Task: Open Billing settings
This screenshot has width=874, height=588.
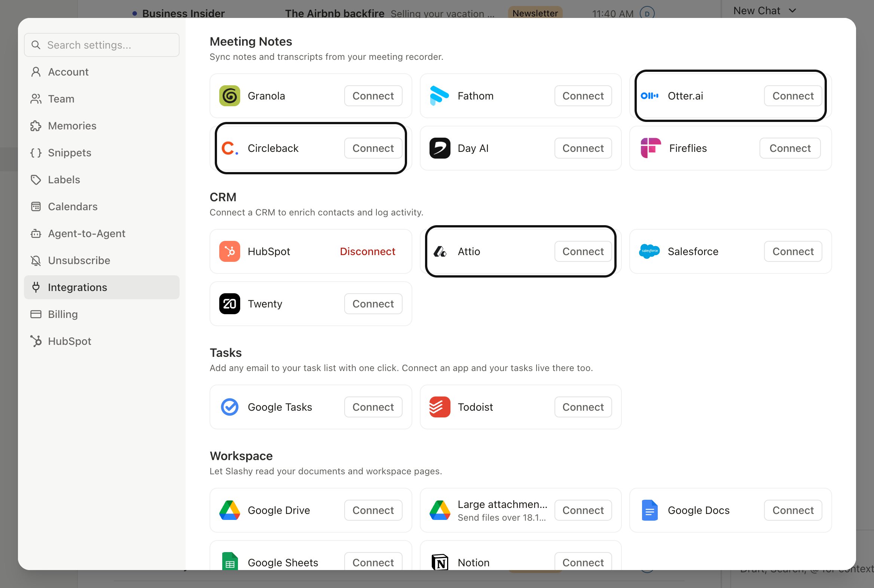Action: click(102, 315)
